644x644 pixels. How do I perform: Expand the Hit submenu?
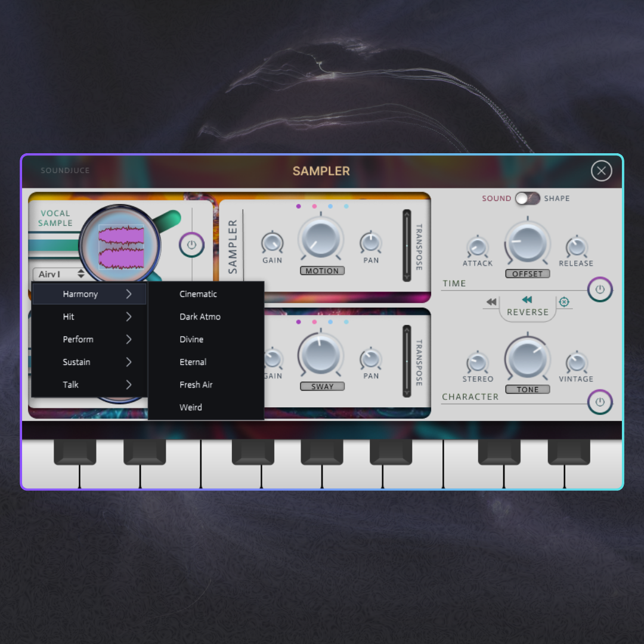[x=89, y=317]
